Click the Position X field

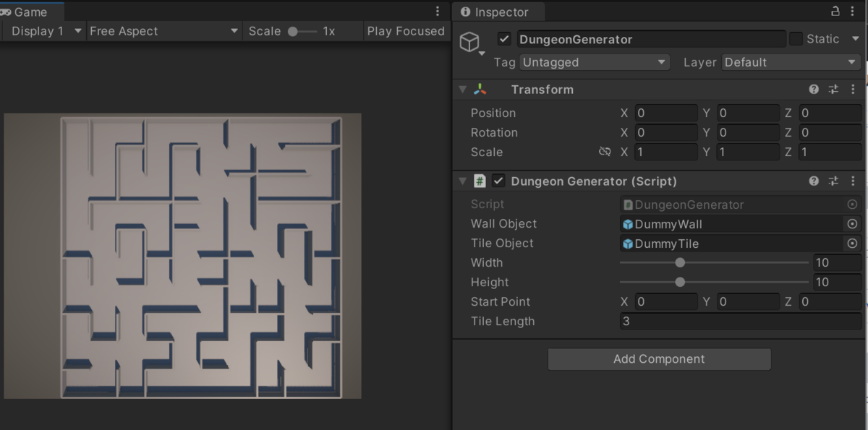coord(666,113)
